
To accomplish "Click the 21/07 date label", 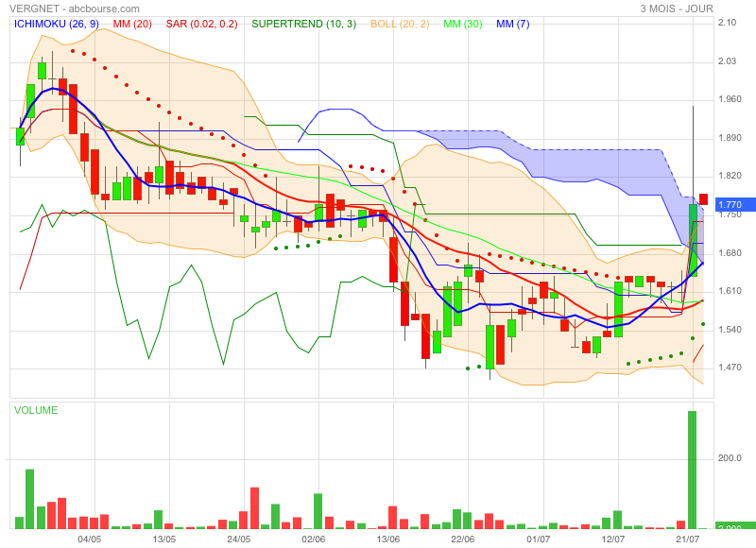I will click(688, 539).
